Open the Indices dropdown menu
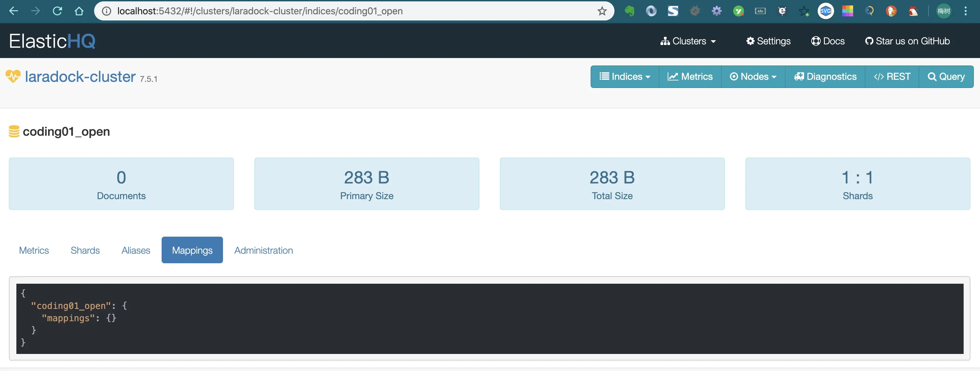 pyautogui.click(x=625, y=76)
